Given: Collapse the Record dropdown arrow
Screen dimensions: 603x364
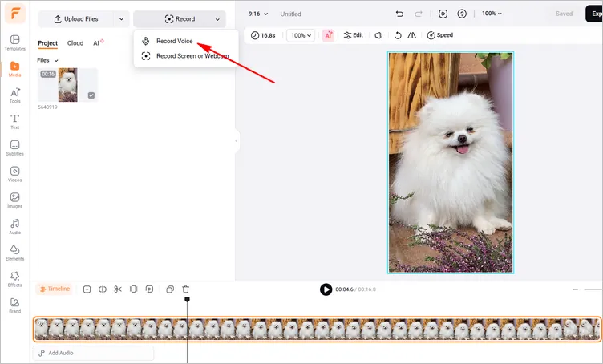Looking at the screenshot, I should [x=217, y=19].
